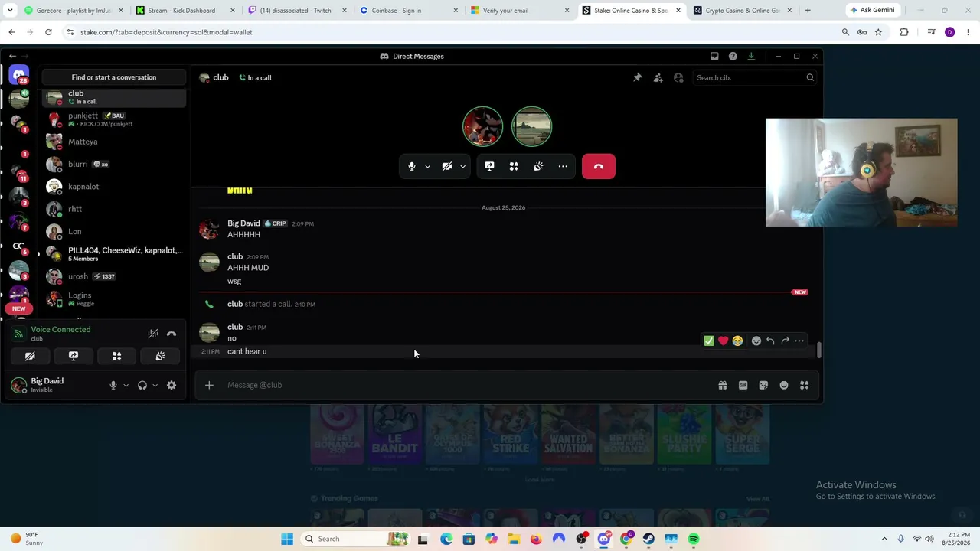Open the emoji picker in message bar
The image size is (980, 551).
(x=784, y=385)
